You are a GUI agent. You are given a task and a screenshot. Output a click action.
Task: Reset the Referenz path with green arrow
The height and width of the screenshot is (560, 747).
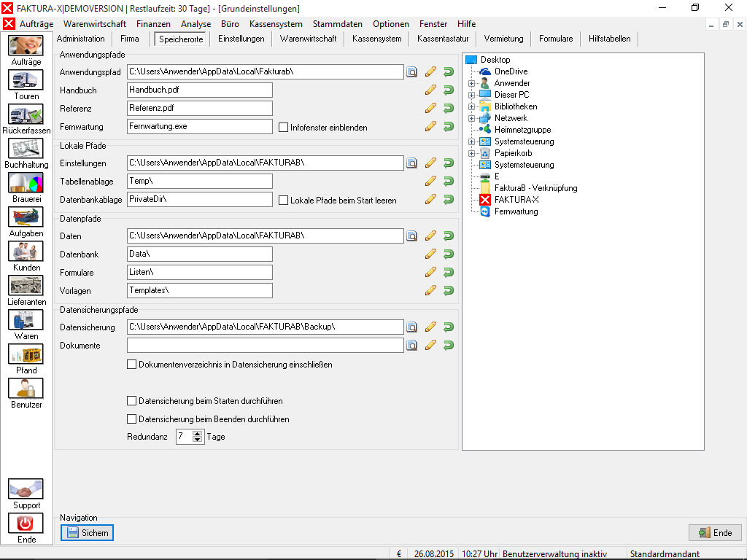(x=449, y=108)
